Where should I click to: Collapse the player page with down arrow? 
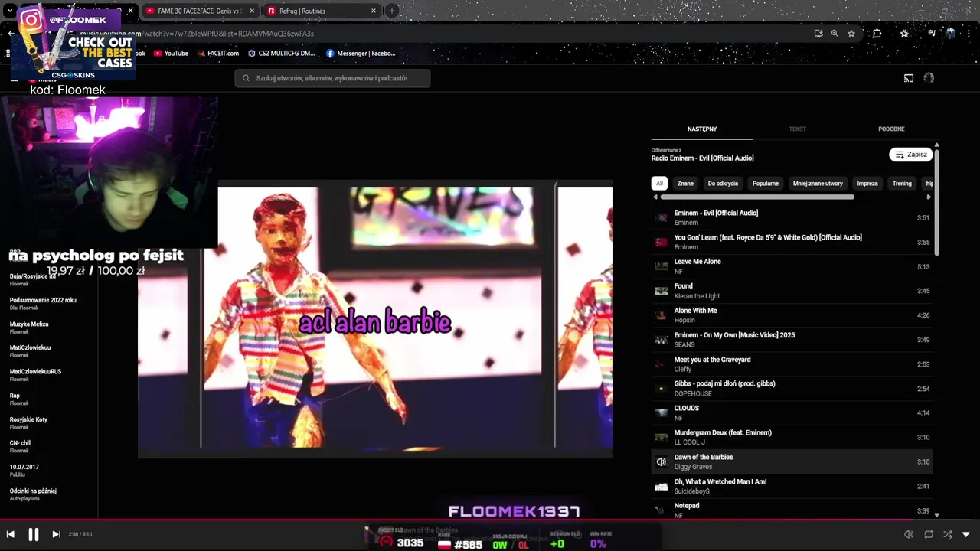point(966,534)
